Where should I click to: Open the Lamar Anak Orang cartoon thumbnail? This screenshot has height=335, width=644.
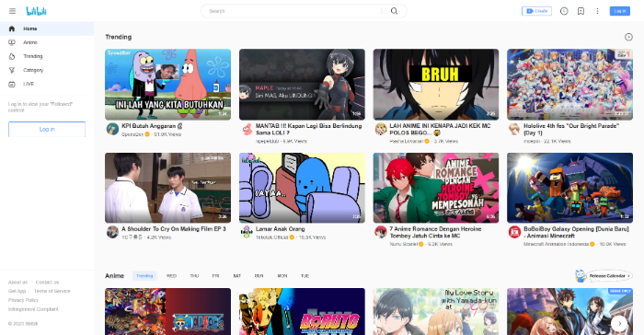[x=302, y=188]
